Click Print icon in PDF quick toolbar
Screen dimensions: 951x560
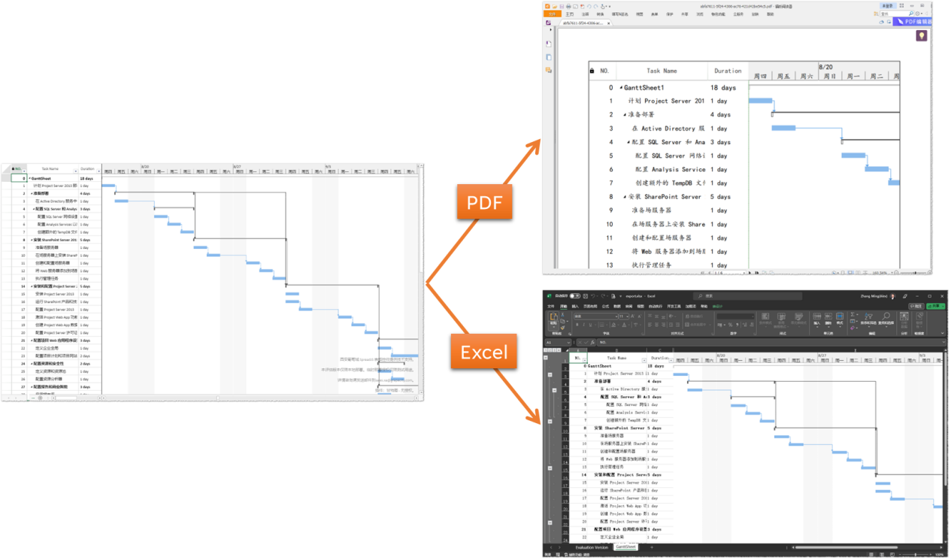(568, 6)
